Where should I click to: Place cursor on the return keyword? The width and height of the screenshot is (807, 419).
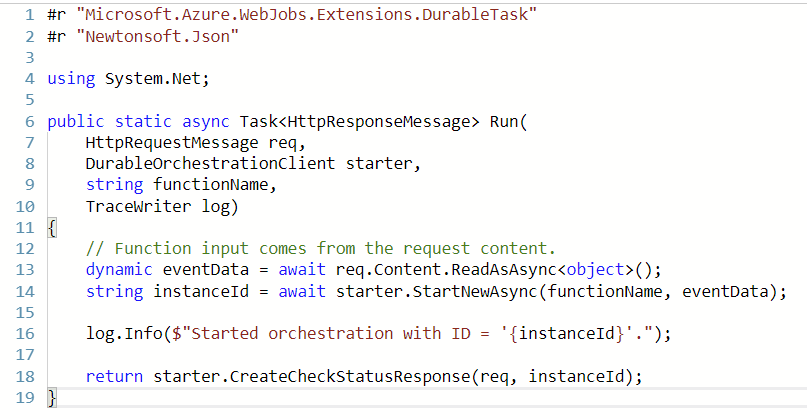click(x=113, y=376)
